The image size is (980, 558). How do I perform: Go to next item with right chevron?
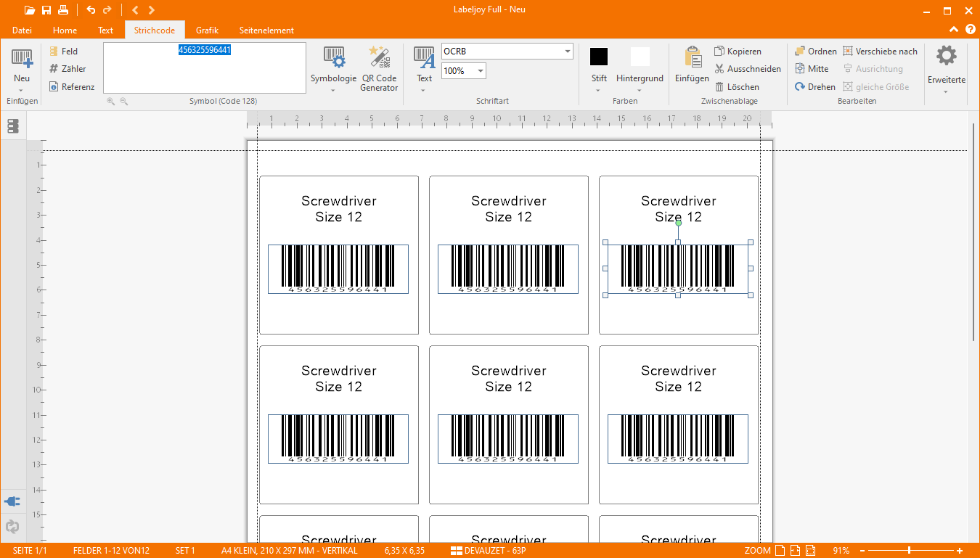(x=151, y=10)
